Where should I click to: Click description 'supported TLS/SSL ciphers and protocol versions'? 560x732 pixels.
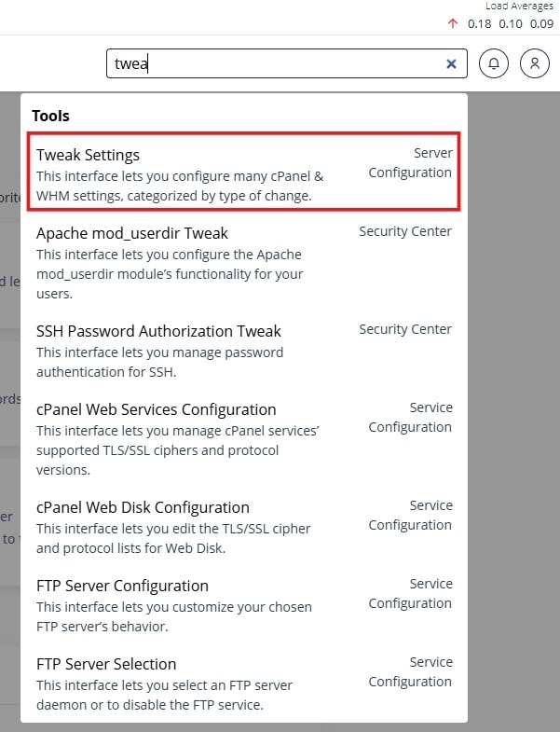point(178,450)
